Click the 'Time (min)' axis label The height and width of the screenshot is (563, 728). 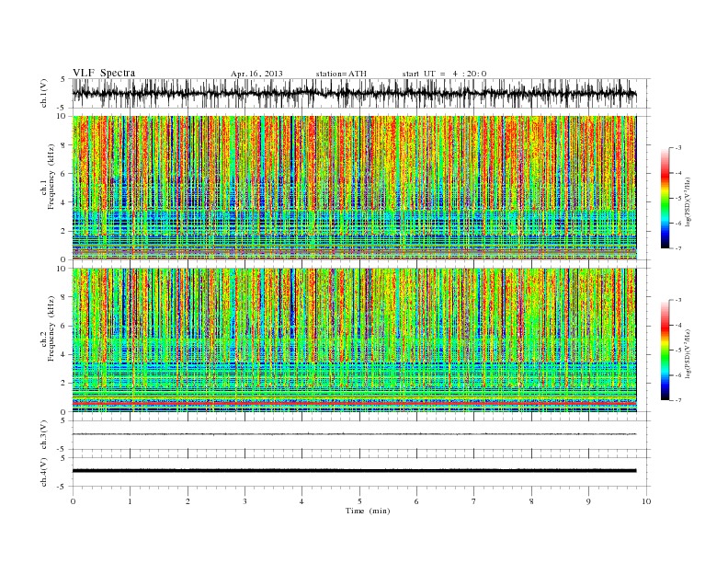[368, 511]
